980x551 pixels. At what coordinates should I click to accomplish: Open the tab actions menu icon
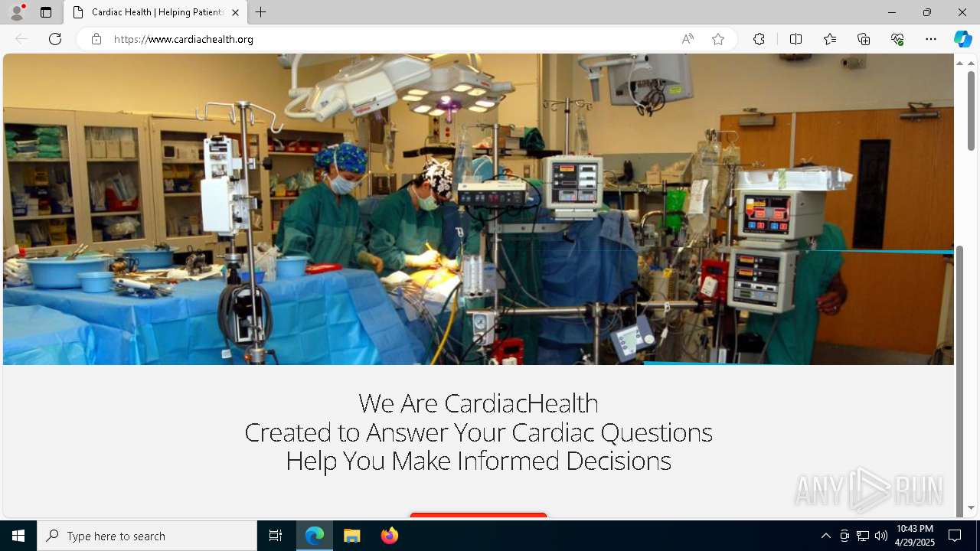tap(46, 12)
